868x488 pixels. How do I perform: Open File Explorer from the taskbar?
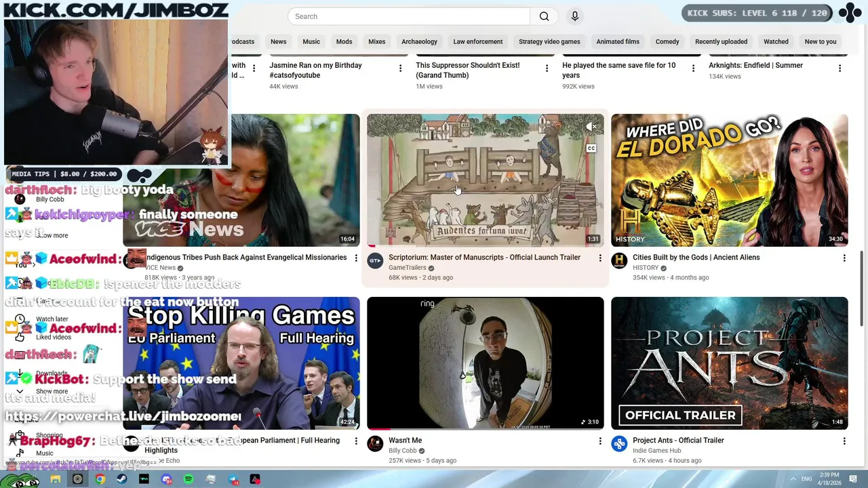tap(56, 479)
